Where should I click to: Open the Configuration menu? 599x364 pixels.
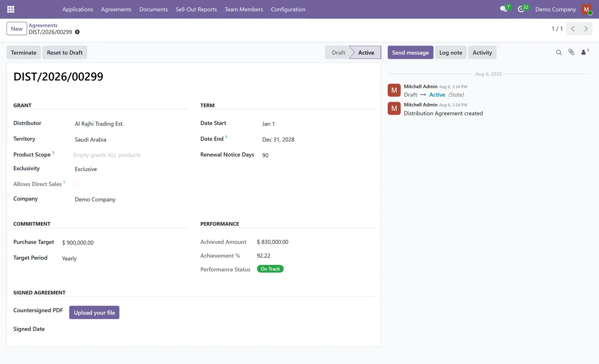pyautogui.click(x=288, y=9)
